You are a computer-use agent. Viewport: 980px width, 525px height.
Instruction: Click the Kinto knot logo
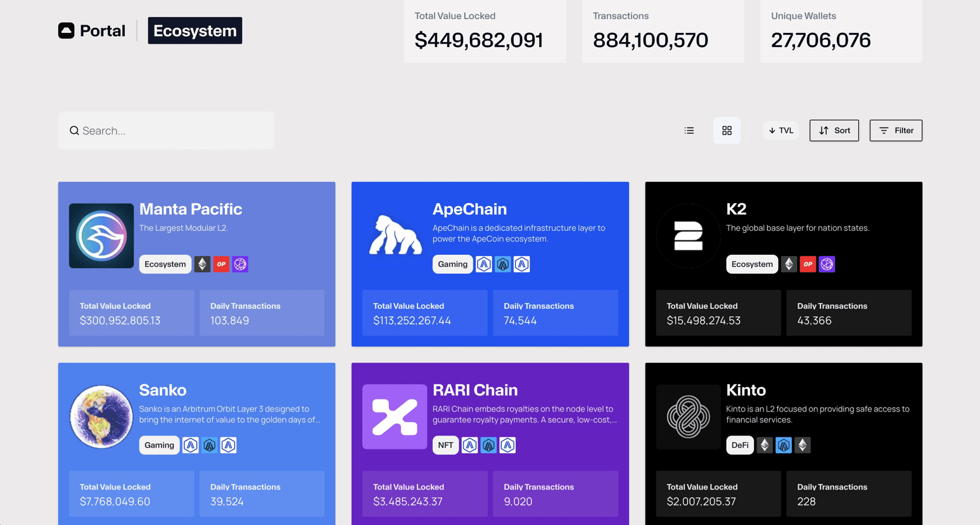tap(688, 417)
